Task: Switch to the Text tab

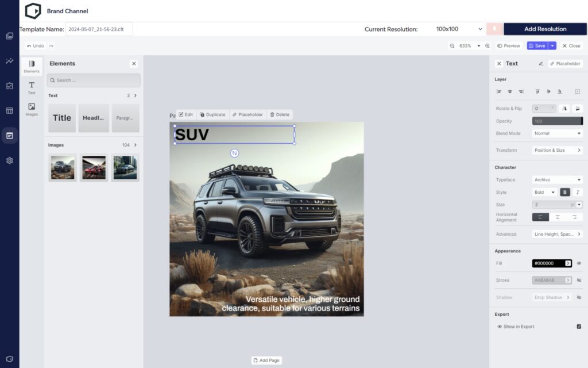Action: tap(32, 87)
